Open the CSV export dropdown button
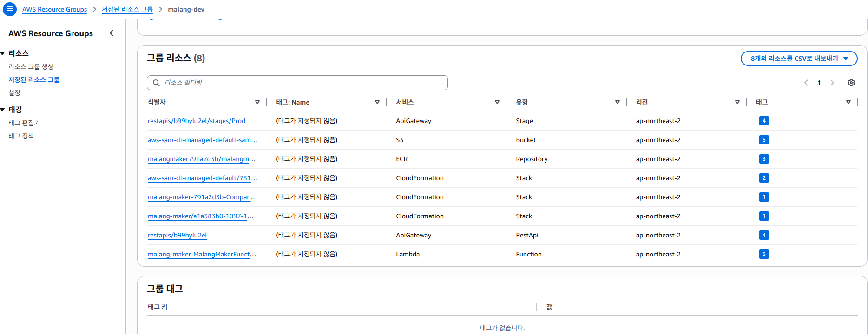This screenshot has height=334, width=868. point(799,59)
